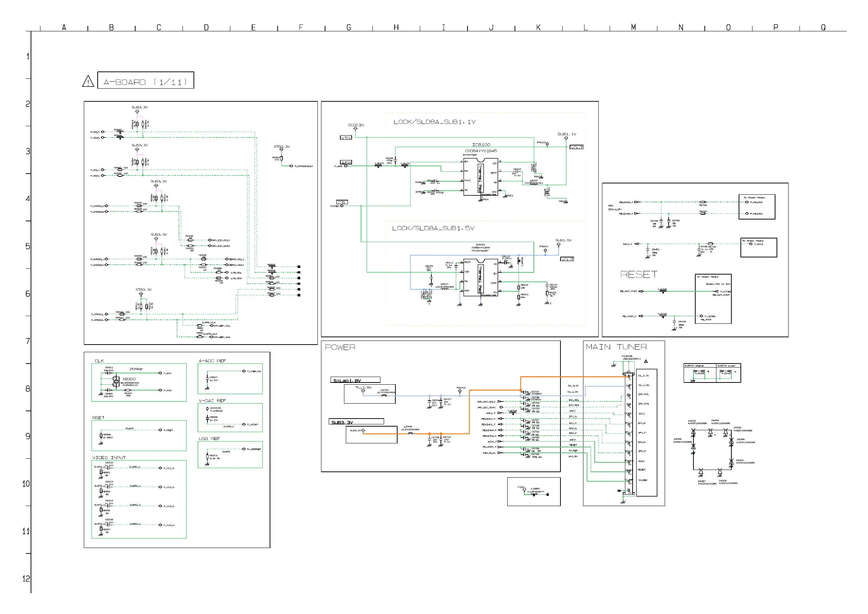Click the VOUT label below SUB1.1V
The width and height of the screenshot is (868, 614).
click(576, 147)
